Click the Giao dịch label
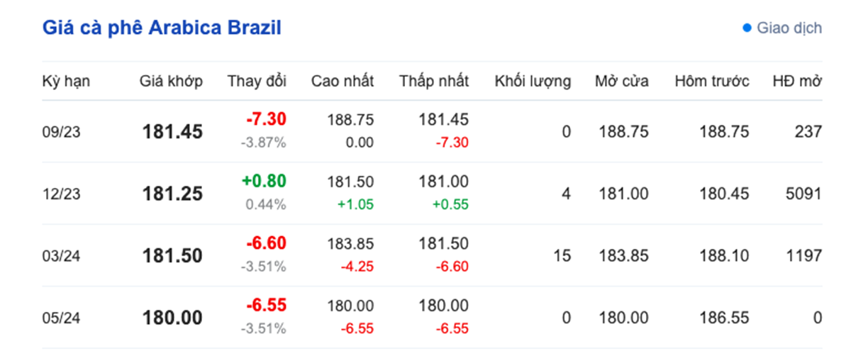The width and height of the screenshot is (868, 361). coord(789,28)
